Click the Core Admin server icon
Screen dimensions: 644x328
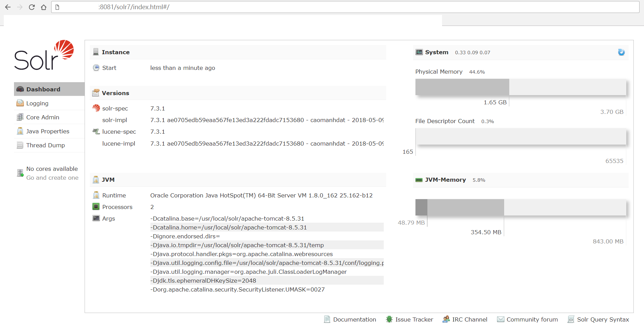pyautogui.click(x=20, y=117)
